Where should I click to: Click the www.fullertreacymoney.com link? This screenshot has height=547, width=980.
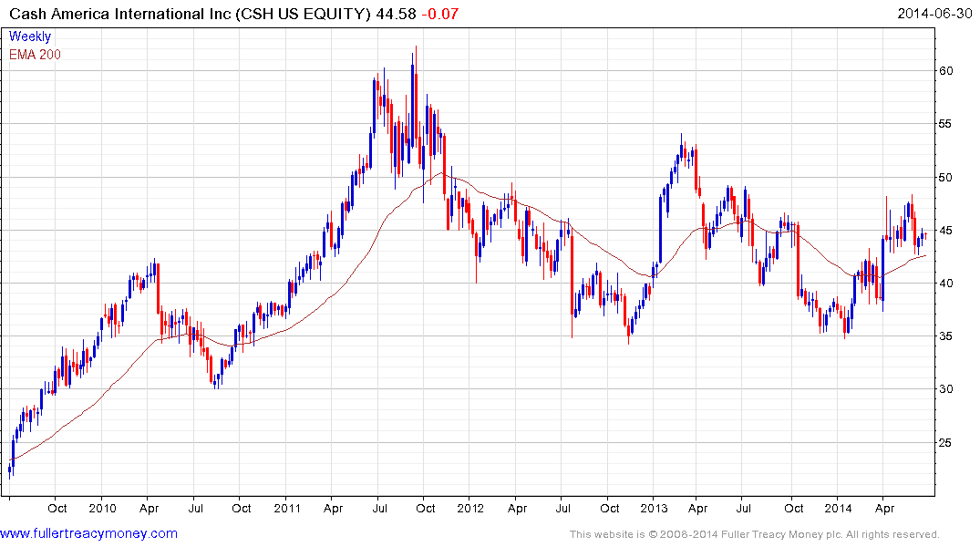tap(88, 533)
